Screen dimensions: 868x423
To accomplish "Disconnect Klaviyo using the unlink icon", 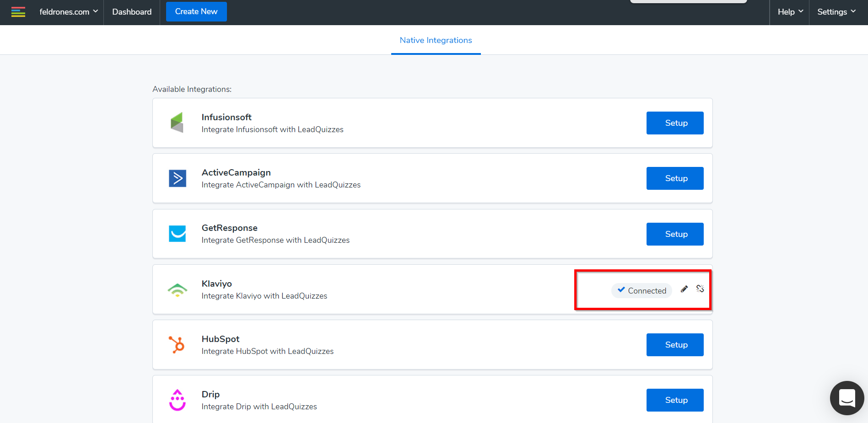I will [x=700, y=289].
